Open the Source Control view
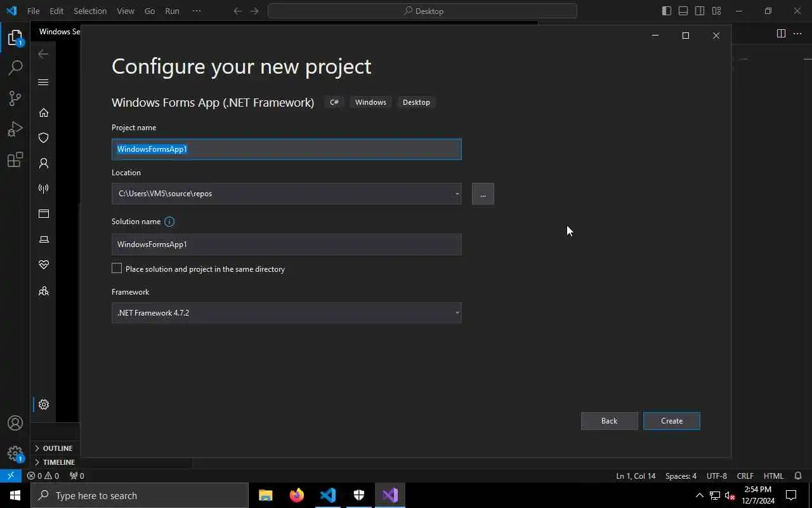Screen dimensions: 812x508 (15, 98)
